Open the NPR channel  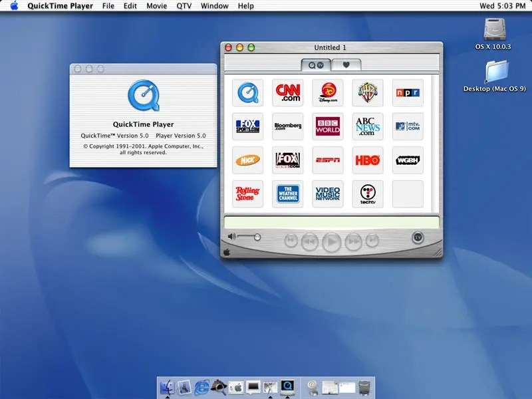[x=408, y=92]
